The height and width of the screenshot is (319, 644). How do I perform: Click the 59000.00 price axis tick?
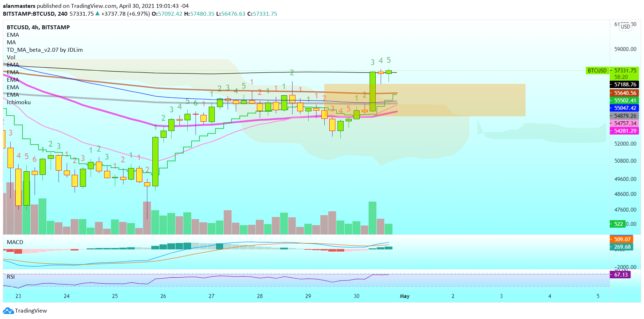point(625,49)
